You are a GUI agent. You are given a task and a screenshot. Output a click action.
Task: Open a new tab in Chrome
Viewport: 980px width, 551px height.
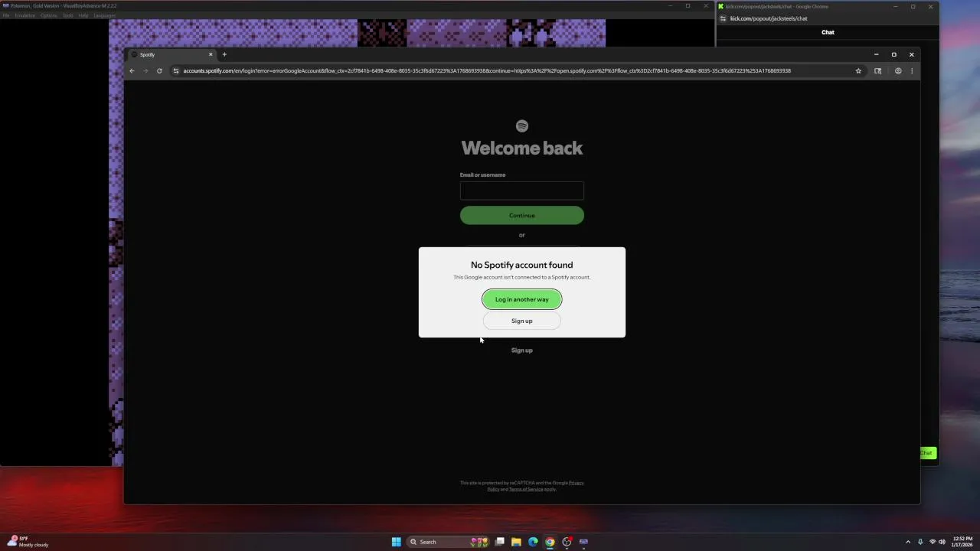click(x=224, y=54)
